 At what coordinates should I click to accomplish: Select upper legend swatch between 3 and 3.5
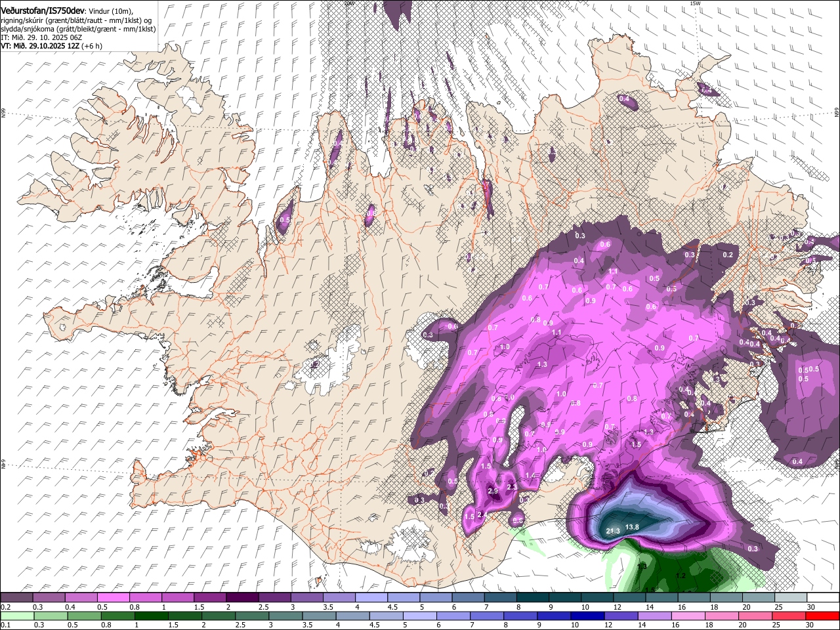pyautogui.click(x=306, y=597)
